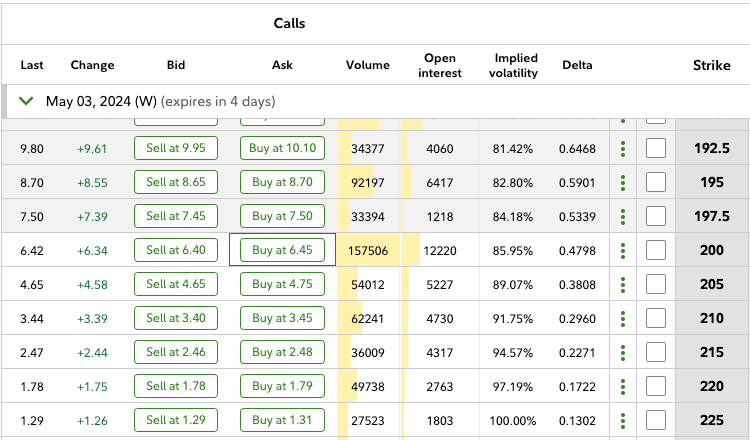This screenshot has width=750, height=440.
Task: Check the box for 200 strike row
Action: click(656, 251)
